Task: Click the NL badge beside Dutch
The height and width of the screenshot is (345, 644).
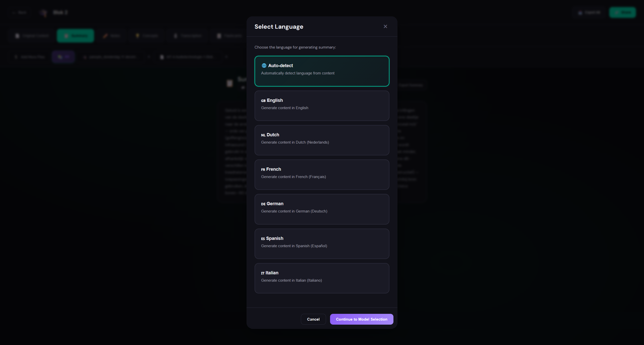Action: coord(263,135)
